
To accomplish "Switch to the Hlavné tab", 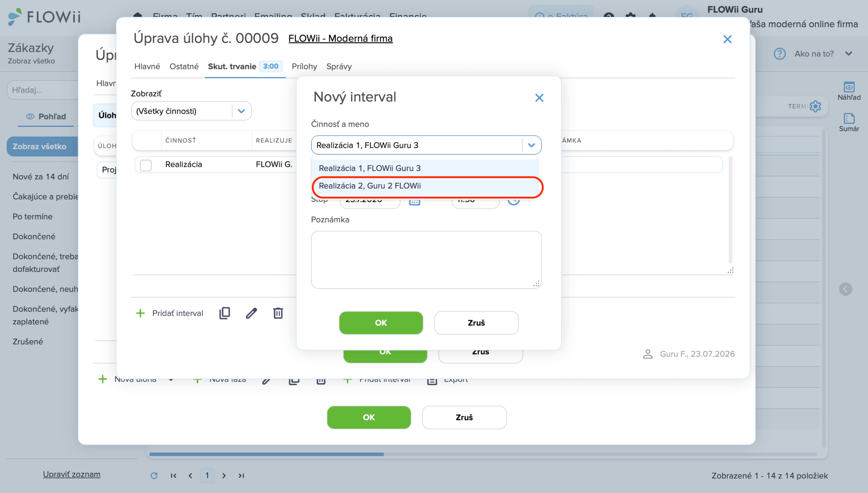I will pyautogui.click(x=147, y=66).
